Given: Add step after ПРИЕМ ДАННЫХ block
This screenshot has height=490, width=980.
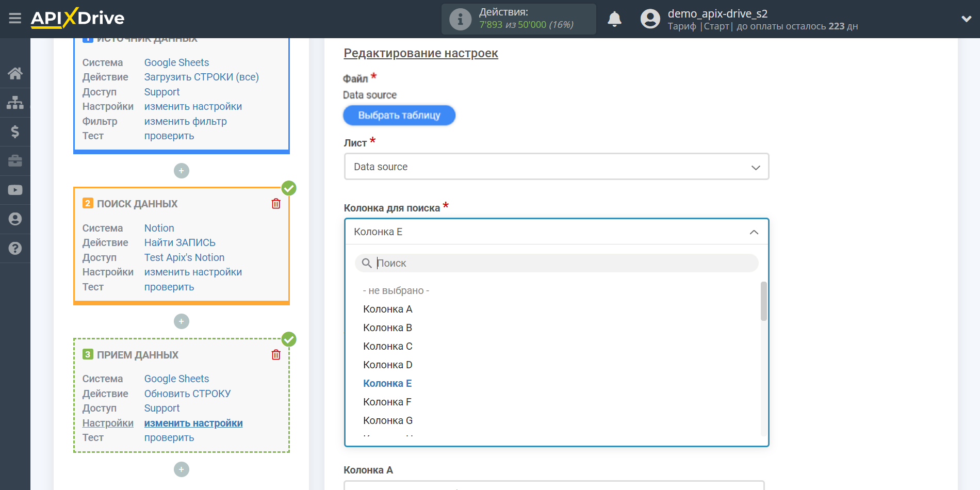Looking at the screenshot, I should coord(181,469).
